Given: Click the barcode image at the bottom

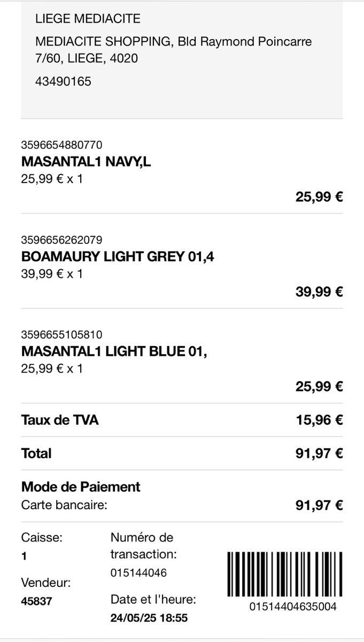Looking at the screenshot, I should click(285, 573).
